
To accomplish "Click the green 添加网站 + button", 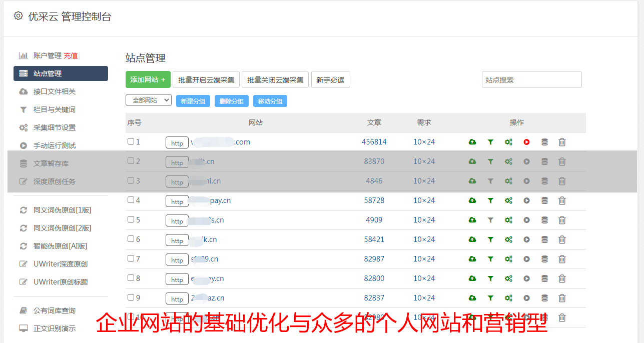I will tap(148, 79).
